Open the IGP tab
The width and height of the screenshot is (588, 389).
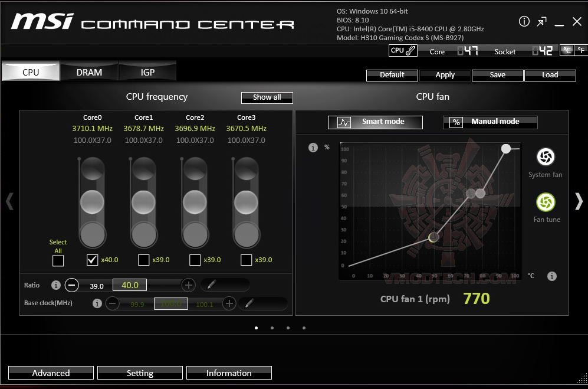[147, 71]
